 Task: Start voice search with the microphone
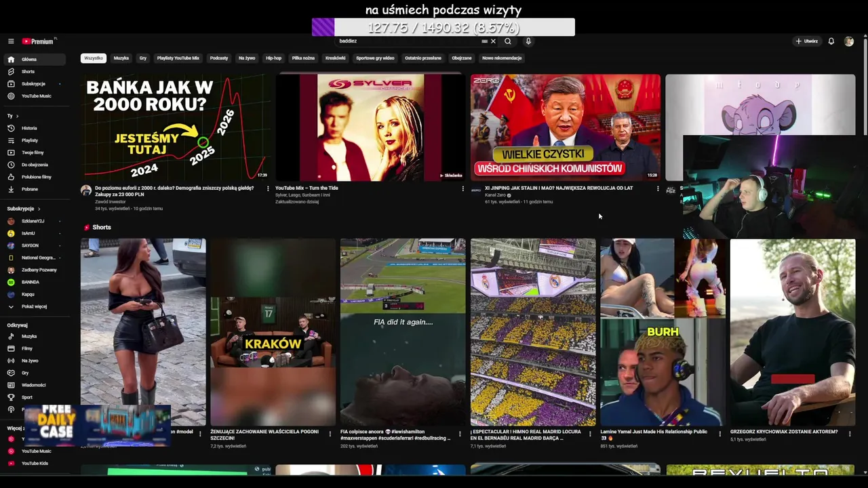click(x=528, y=41)
